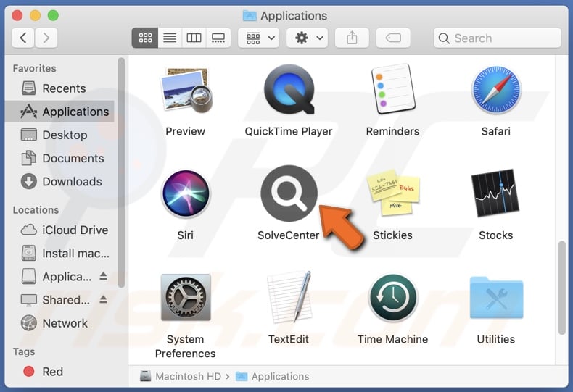Select the Siri app icon

pyautogui.click(x=186, y=193)
